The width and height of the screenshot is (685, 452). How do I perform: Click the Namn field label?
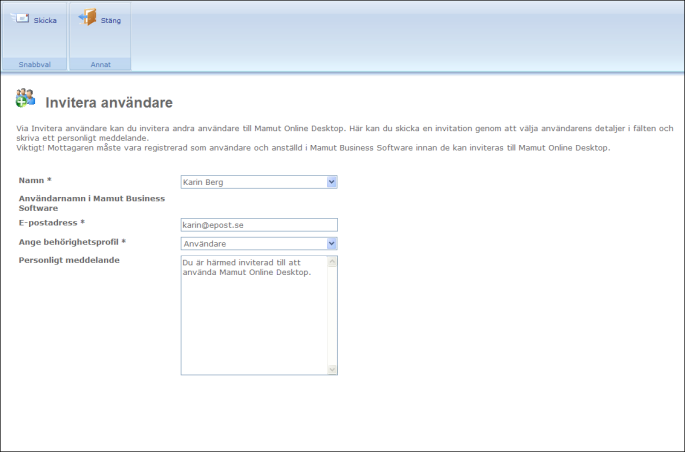point(35,180)
